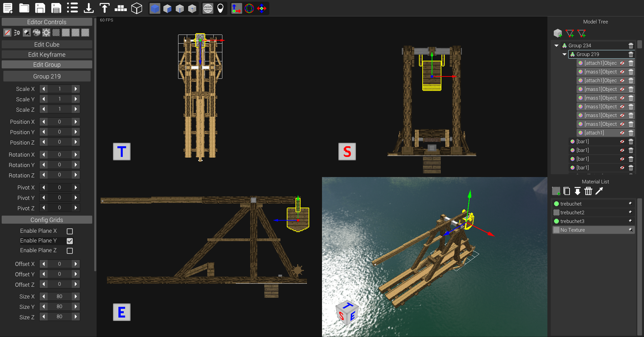Switch to Edit Keyframe section

click(47, 55)
